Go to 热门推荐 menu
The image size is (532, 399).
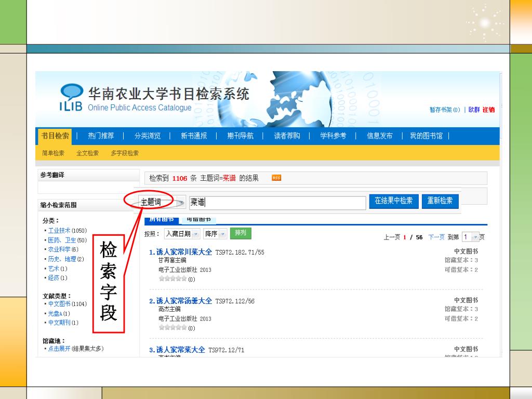coord(101,136)
